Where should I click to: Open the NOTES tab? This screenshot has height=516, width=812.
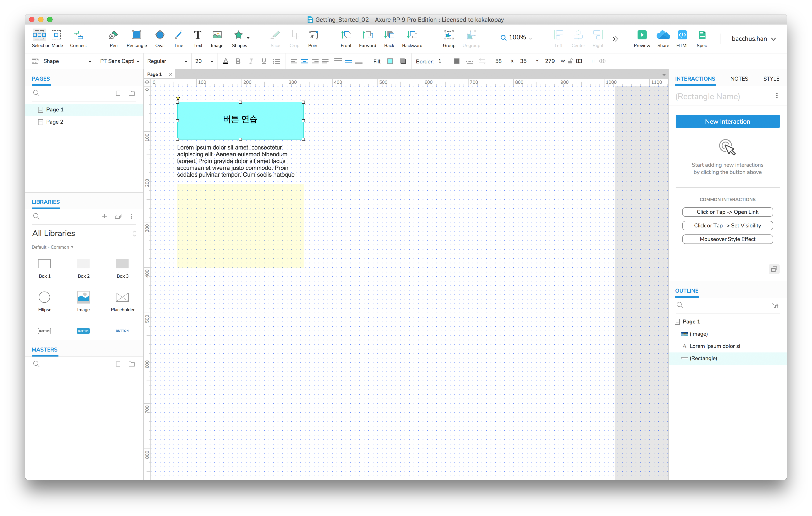point(739,79)
